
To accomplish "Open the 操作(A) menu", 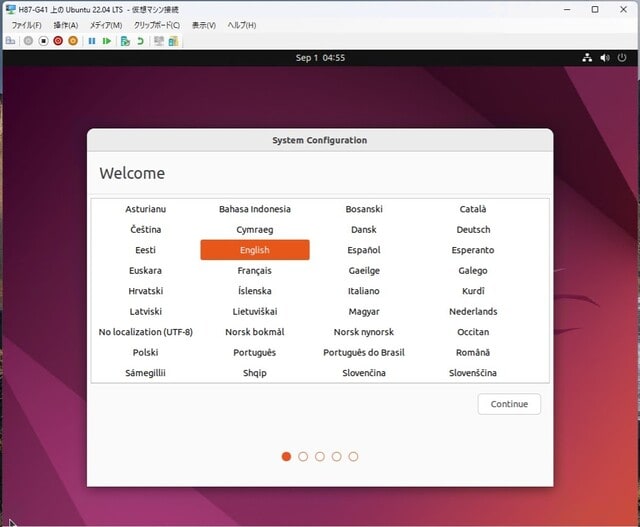I will (66, 25).
